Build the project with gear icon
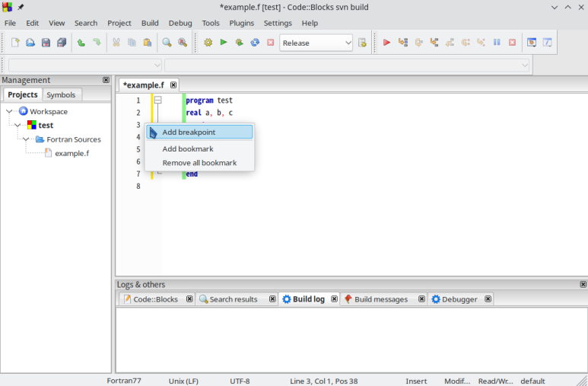588x386 pixels. [x=208, y=43]
